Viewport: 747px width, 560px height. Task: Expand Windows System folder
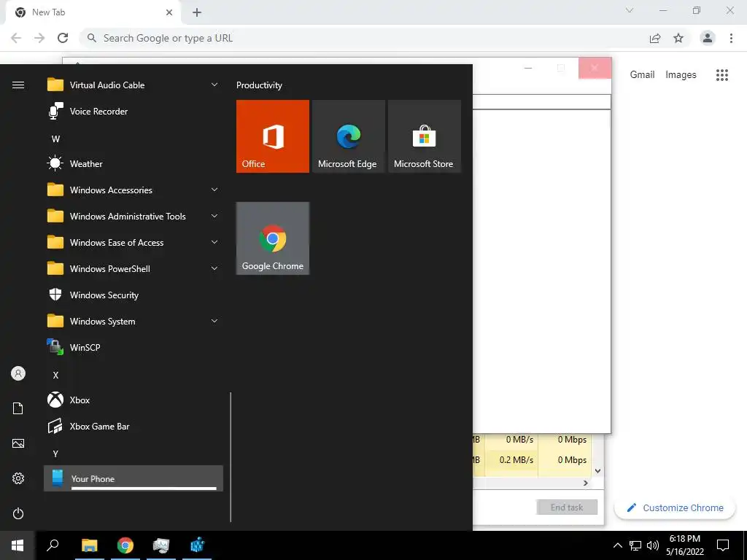[x=133, y=322]
